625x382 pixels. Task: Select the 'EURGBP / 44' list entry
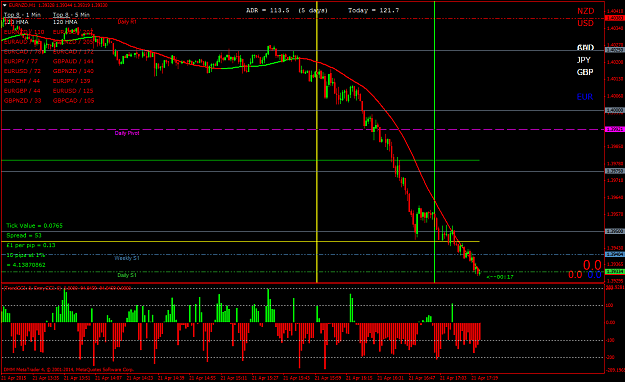(22, 91)
